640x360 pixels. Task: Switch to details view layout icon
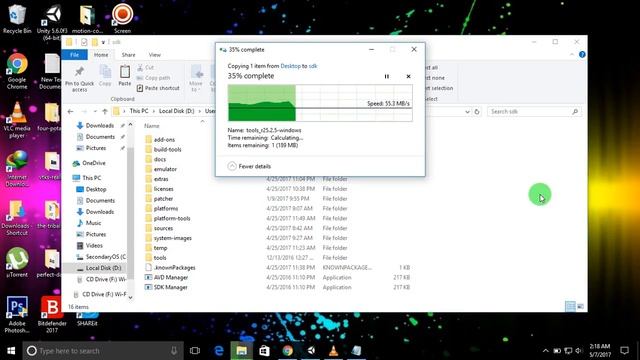(570, 306)
